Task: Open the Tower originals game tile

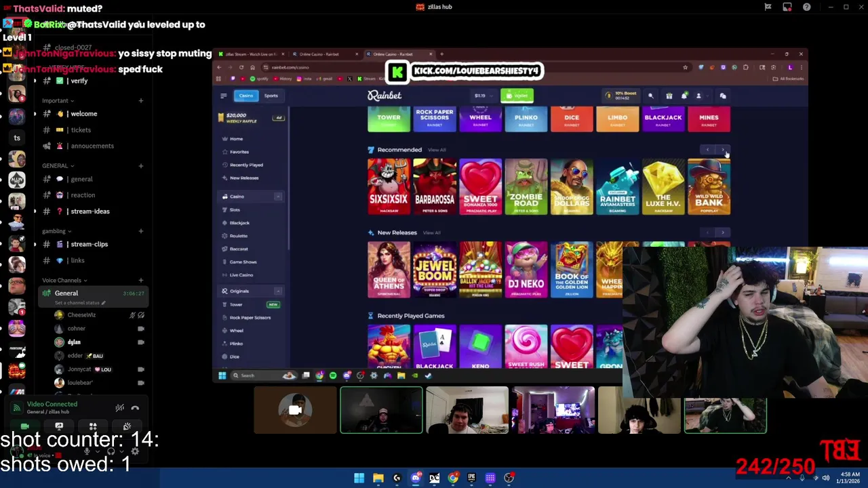Action: coord(389,120)
